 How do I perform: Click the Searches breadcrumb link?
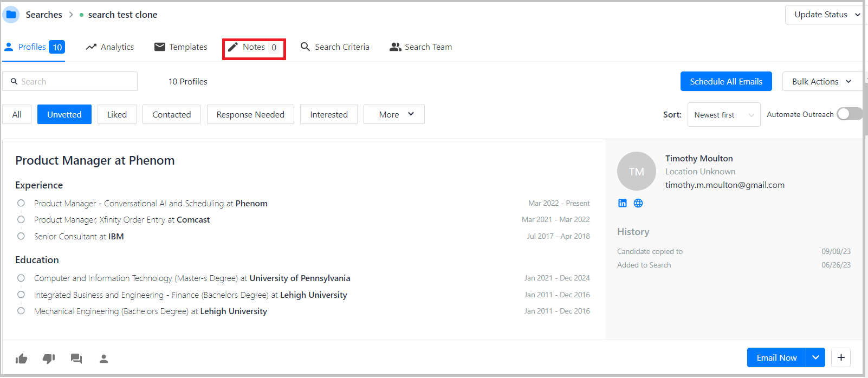coord(44,15)
